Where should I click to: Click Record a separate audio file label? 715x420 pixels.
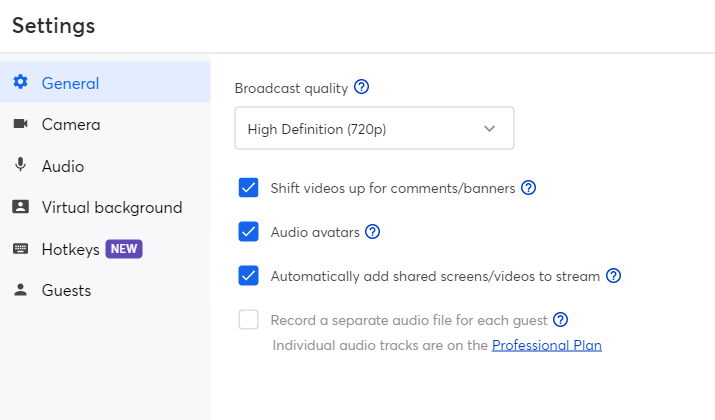[409, 320]
